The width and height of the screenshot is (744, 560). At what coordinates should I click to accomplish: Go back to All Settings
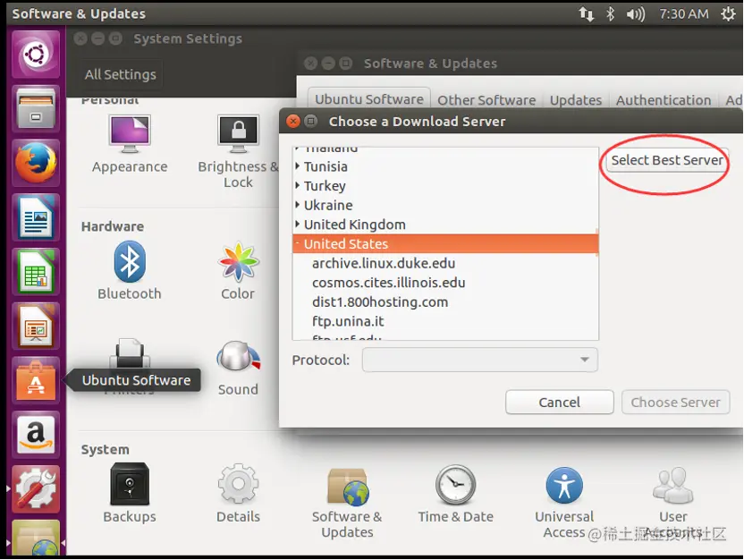[121, 74]
